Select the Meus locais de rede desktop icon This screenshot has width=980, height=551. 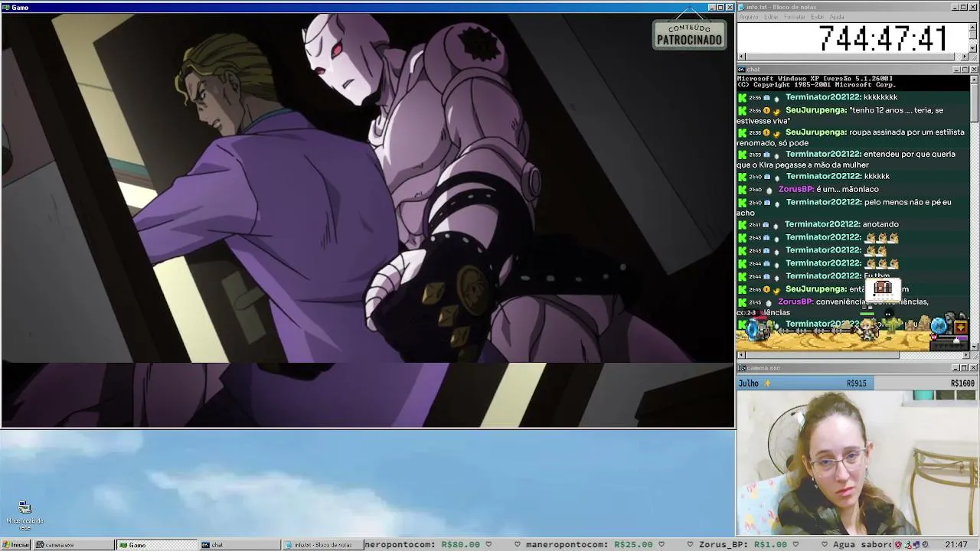(24, 516)
